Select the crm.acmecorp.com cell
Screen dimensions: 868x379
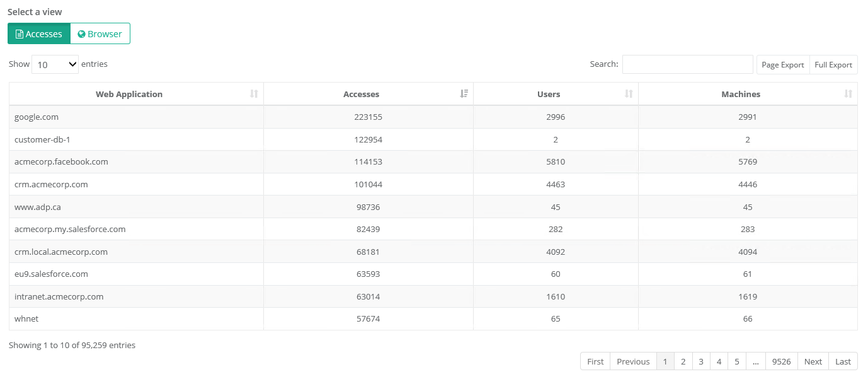(x=136, y=184)
